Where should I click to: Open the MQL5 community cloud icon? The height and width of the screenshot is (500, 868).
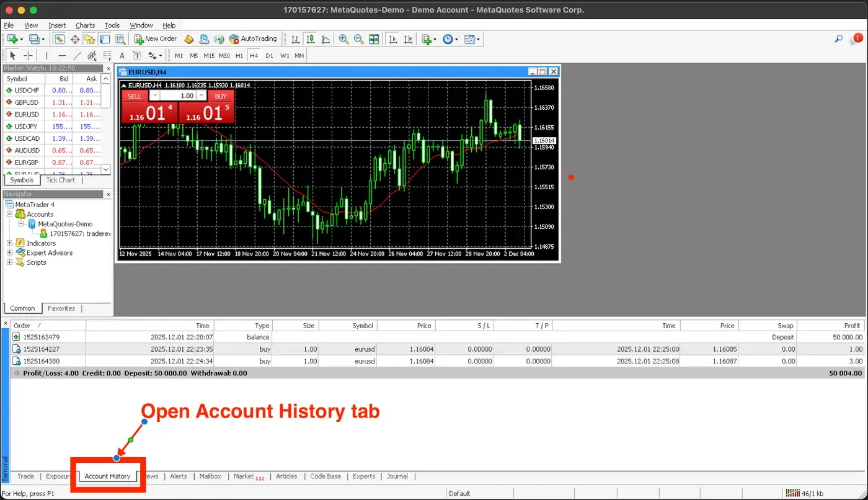[x=204, y=39]
